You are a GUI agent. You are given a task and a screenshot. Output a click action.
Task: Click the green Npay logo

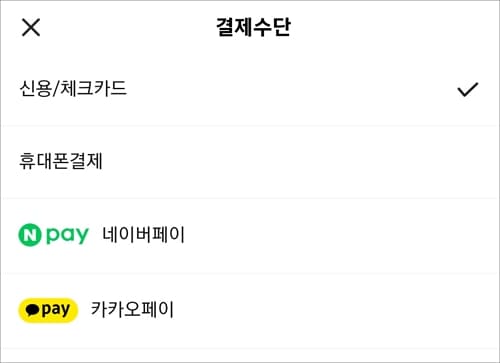point(53,235)
